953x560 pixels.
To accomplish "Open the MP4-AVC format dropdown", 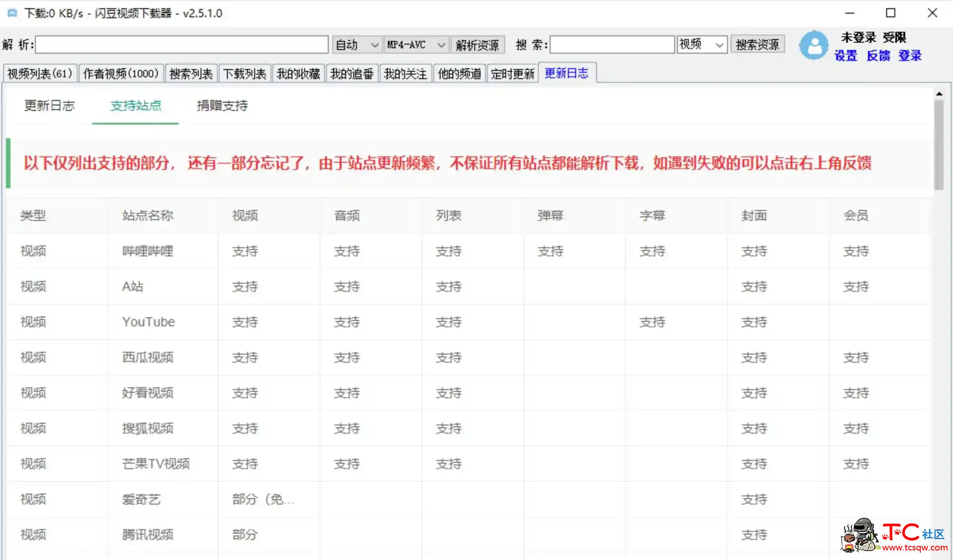I will point(416,45).
